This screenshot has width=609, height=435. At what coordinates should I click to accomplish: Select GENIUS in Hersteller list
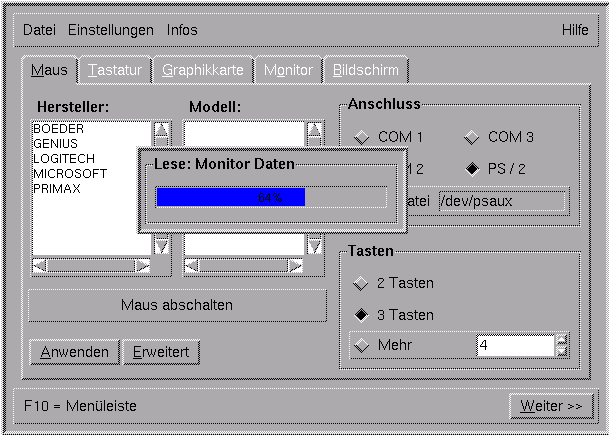pos(55,144)
